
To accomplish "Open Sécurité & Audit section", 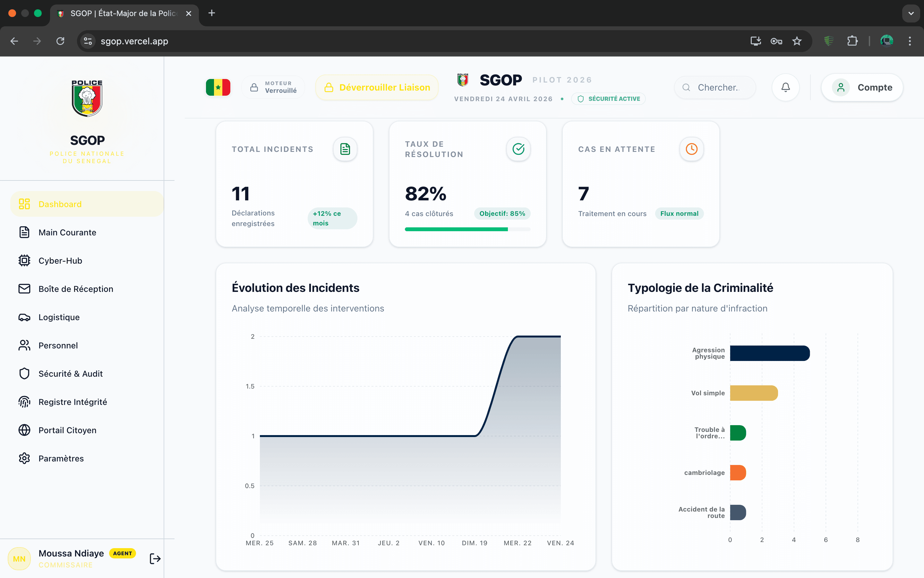I will click(87, 373).
